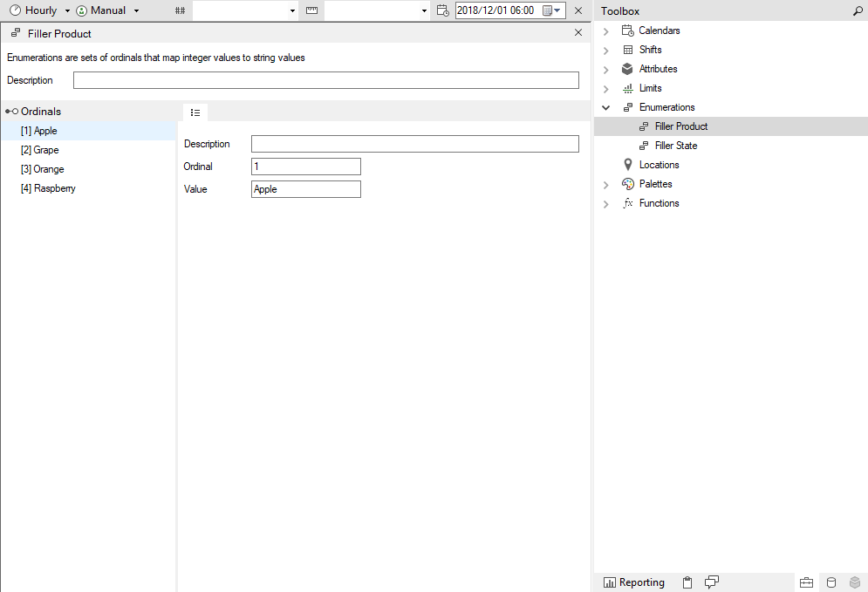Viewport: 868px width, 592px height.
Task: Select the [3] Orange ordinal
Action: pos(89,169)
